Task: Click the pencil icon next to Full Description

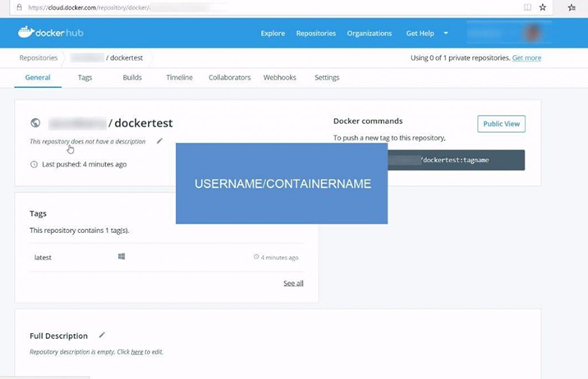Action: coord(102,335)
